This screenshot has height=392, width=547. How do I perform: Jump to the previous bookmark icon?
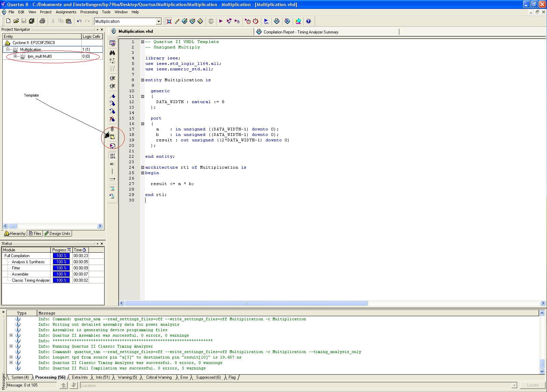[112, 111]
